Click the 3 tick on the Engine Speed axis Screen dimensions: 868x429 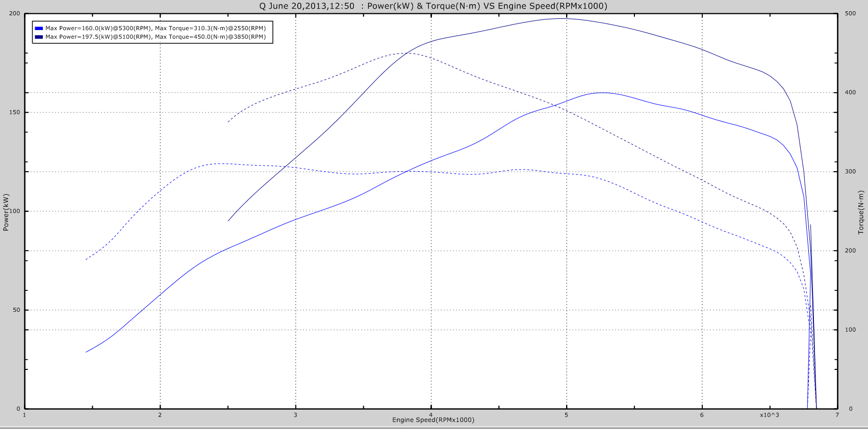[295, 415]
